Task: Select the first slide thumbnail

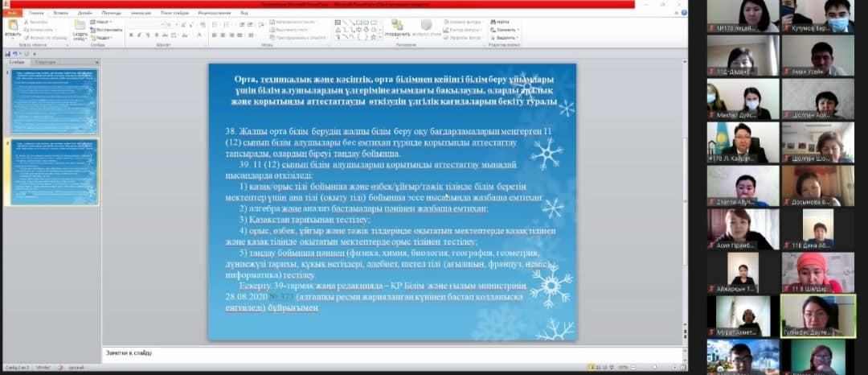Action: (x=53, y=100)
